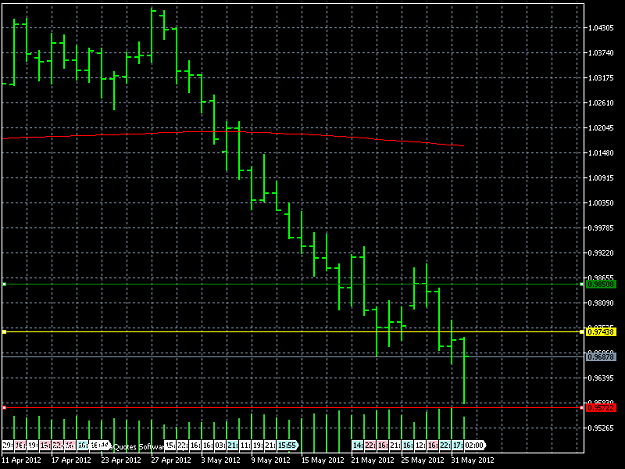Click the 27 Apr 2012 date label
Screen dimensions: 625x469
171,460
